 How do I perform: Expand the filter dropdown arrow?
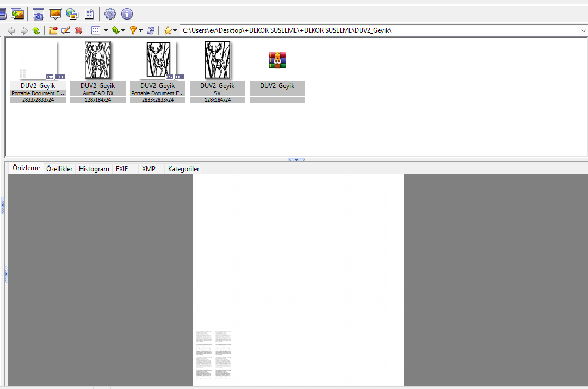pos(141,30)
